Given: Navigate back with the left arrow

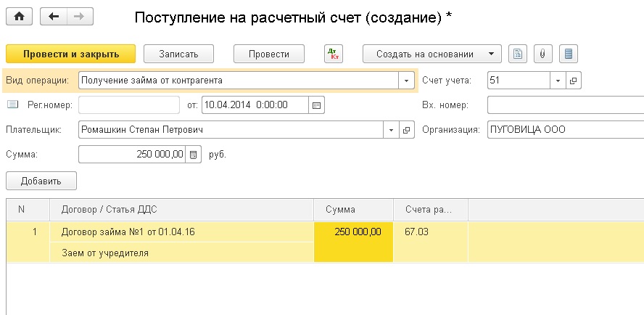Looking at the screenshot, I should [x=54, y=17].
